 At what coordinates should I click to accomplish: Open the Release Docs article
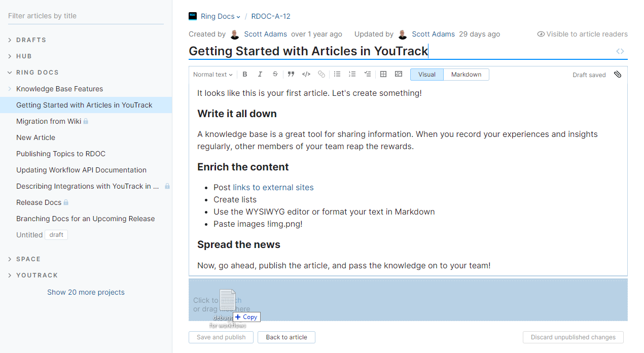click(x=39, y=202)
